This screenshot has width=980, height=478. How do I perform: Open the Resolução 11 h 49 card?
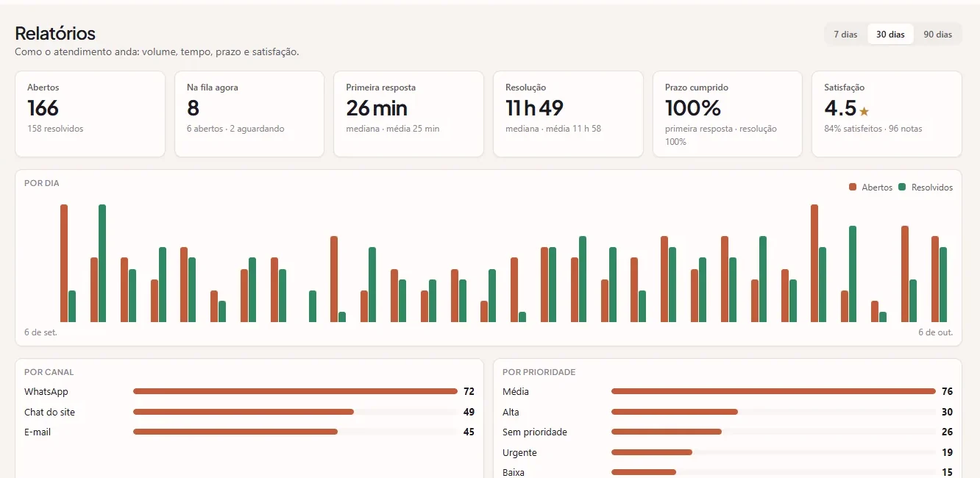(x=568, y=114)
